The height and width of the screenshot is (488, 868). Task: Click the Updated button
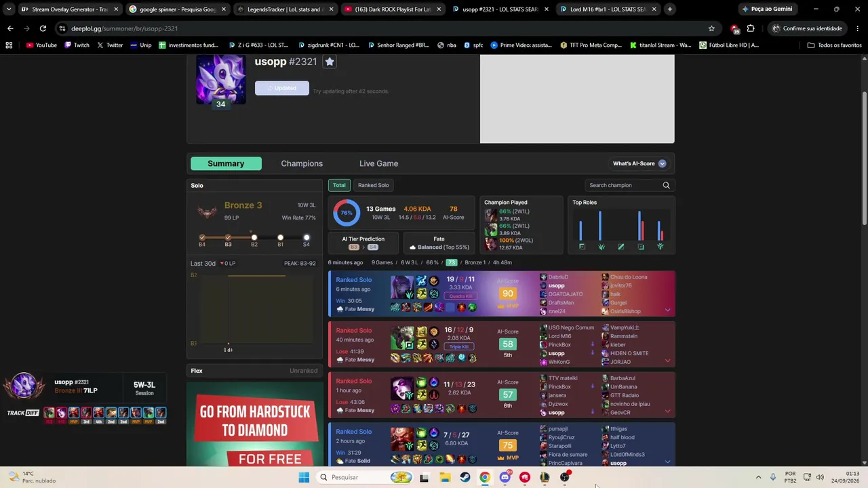click(x=282, y=88)
